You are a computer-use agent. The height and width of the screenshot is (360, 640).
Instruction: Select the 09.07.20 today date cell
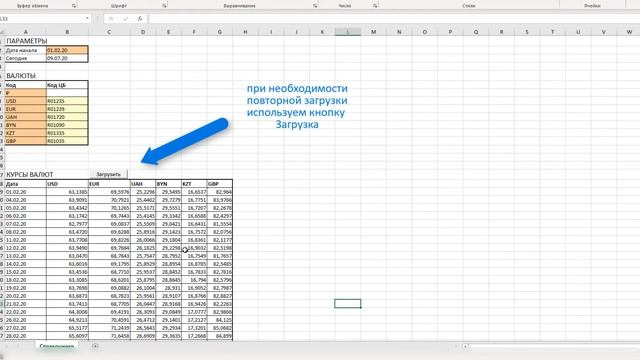click(x=67, y=58)
